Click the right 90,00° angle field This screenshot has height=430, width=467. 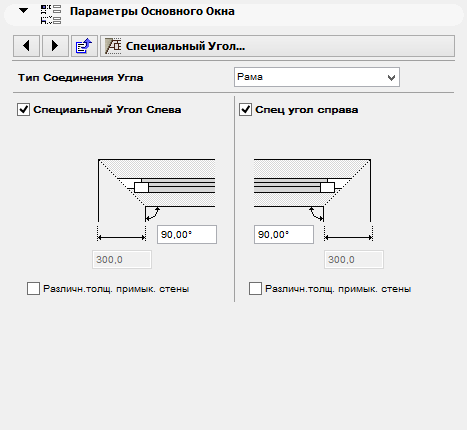(x=284, y=235)
